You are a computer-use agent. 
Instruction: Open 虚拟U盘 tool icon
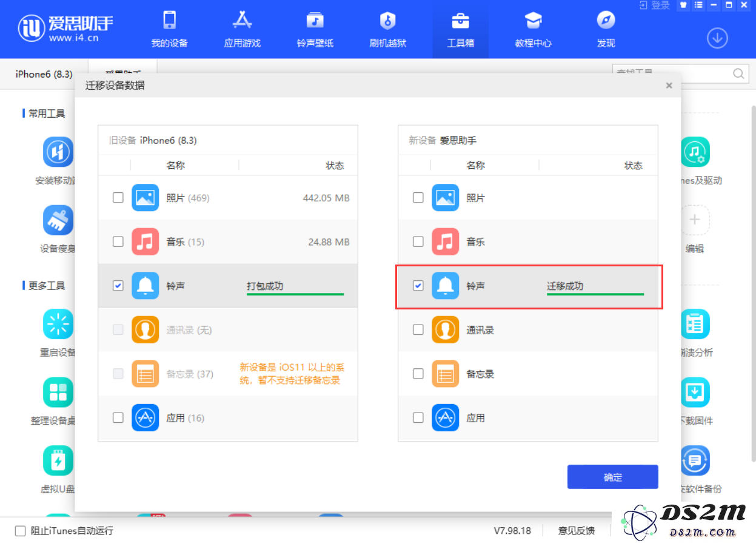pyautogui.click(x=58, y=460)
